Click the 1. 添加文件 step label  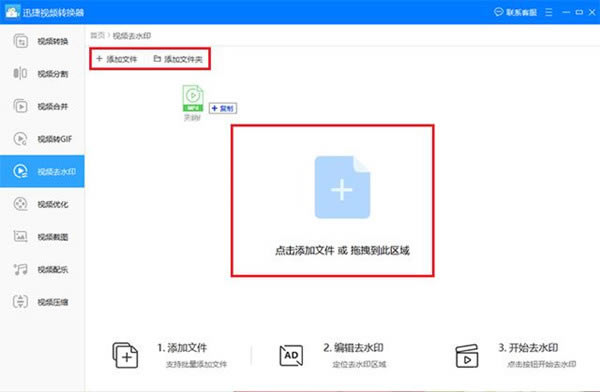click(x=182, y=348)
